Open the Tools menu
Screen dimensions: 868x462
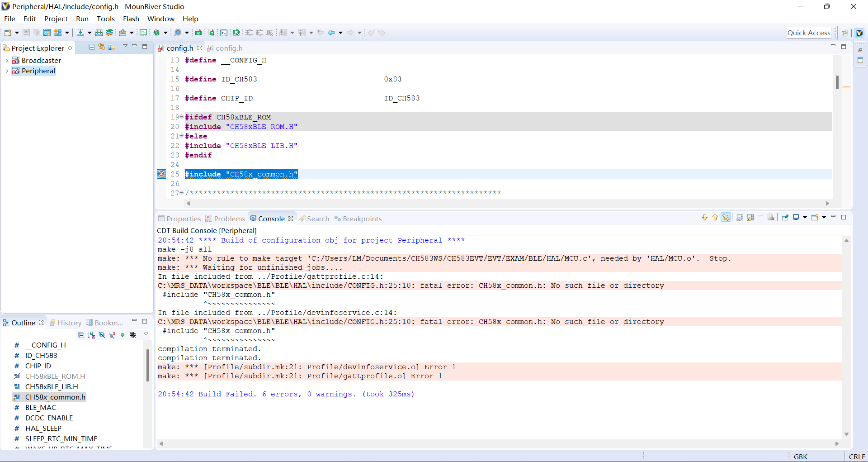click(105, 19)
